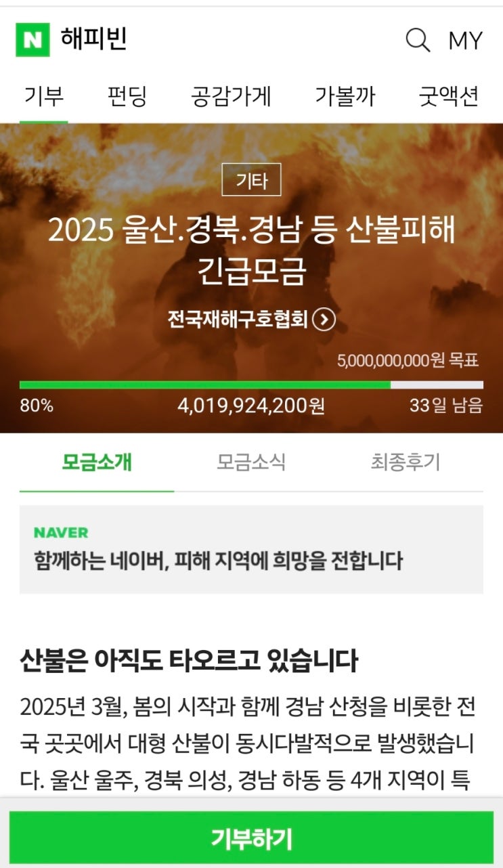Click the circled arrow beside 전국재해구호협회
The image size is (503, 868).
tap(325, 319)
